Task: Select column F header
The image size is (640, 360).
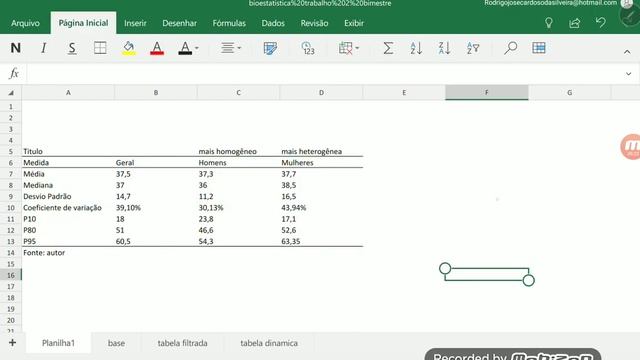Action: tap(487, 93)
